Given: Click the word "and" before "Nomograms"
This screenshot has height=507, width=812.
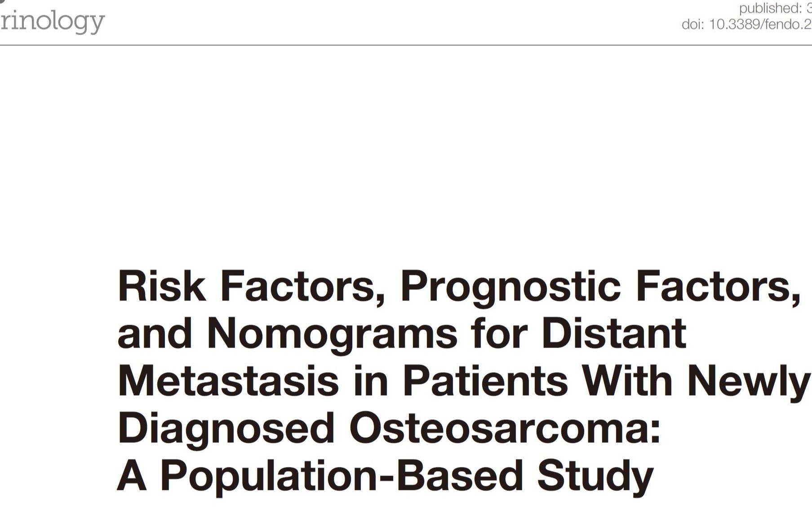Looking at the screenshot, I should [x=155, y=334].
